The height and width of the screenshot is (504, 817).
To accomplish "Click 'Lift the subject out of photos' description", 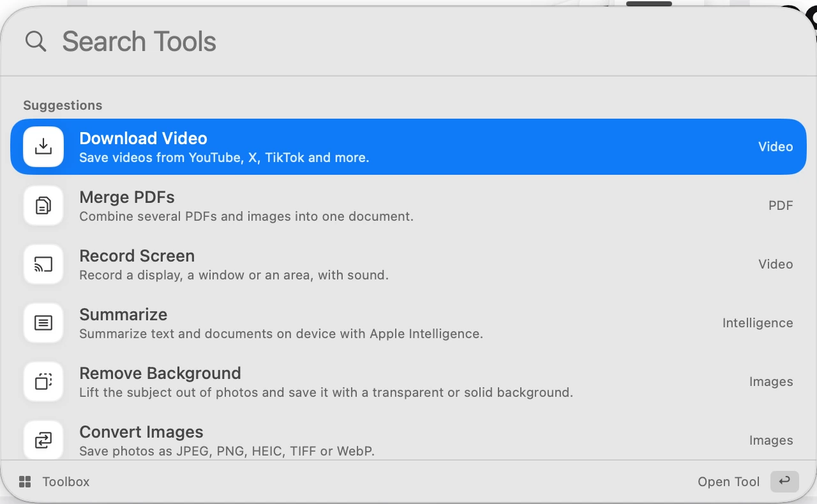I will pos(326,392).
